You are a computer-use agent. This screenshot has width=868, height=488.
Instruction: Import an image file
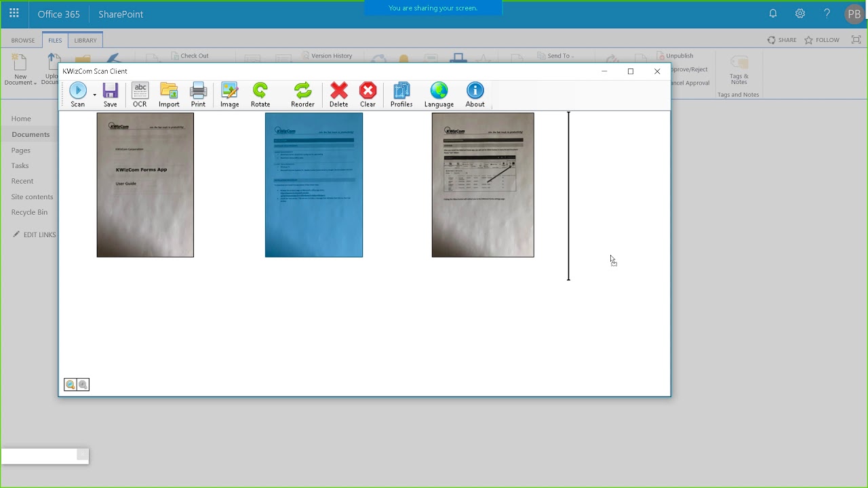pos(169,95)
